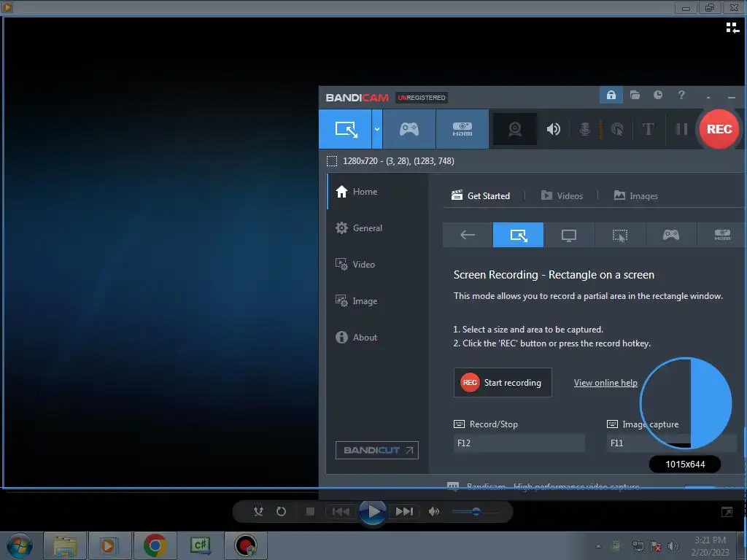This screenshot has width=747, height=560.
Task: Skip to next track in media player
Action: pyautogui.click(x=404, y=511)
